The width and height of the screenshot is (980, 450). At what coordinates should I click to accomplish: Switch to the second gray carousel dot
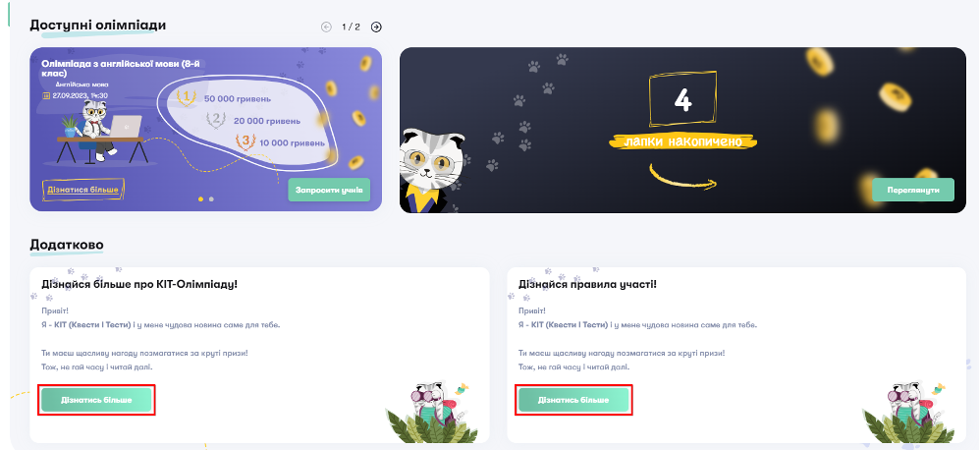(x=211, y=198)
